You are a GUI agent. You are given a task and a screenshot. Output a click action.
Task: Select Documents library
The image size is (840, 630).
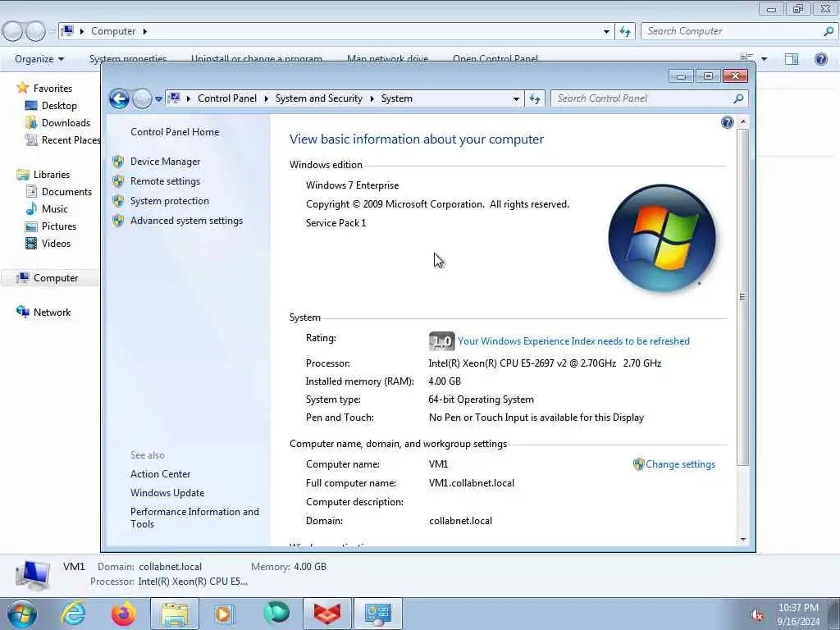coord(66,192)
